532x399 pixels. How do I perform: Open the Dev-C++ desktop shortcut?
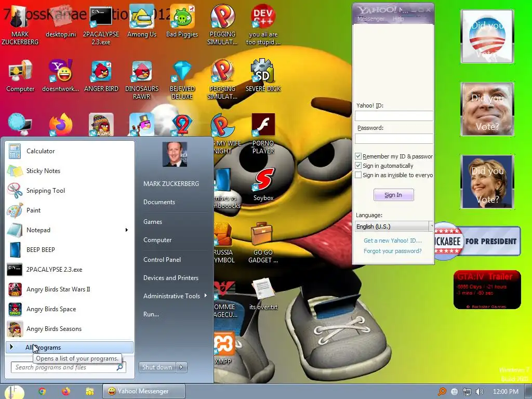[263, 24]
